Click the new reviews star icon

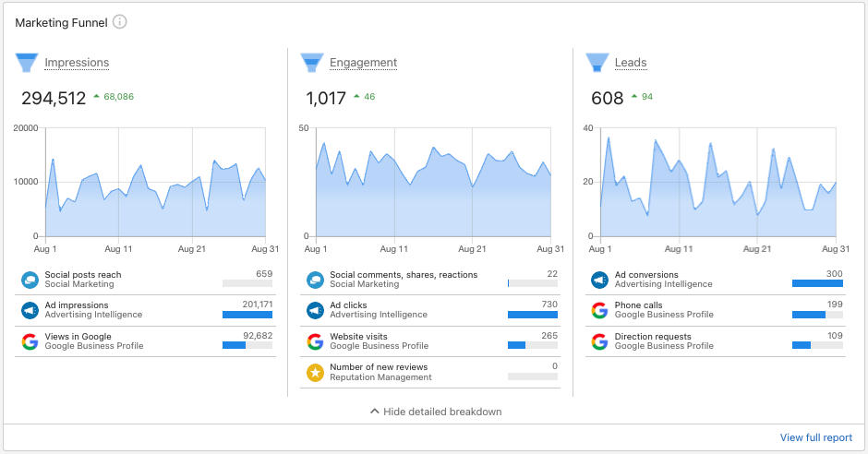pos(315,373)
